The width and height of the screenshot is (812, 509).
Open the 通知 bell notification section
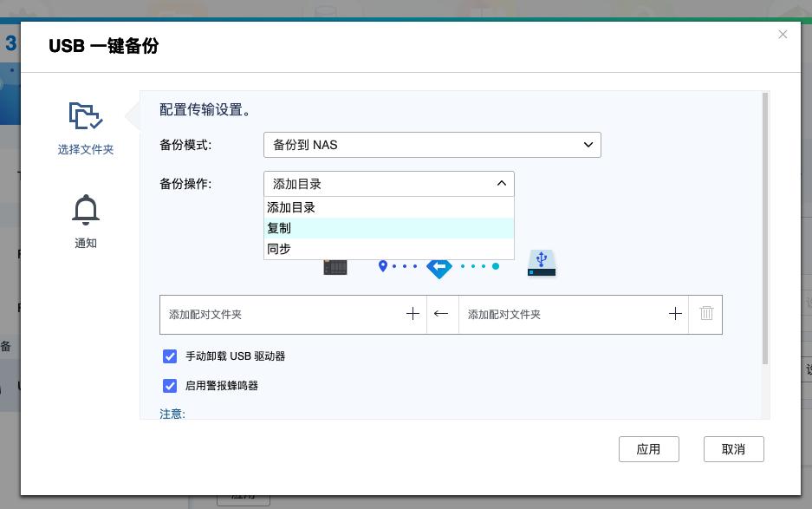click(85, 221)
